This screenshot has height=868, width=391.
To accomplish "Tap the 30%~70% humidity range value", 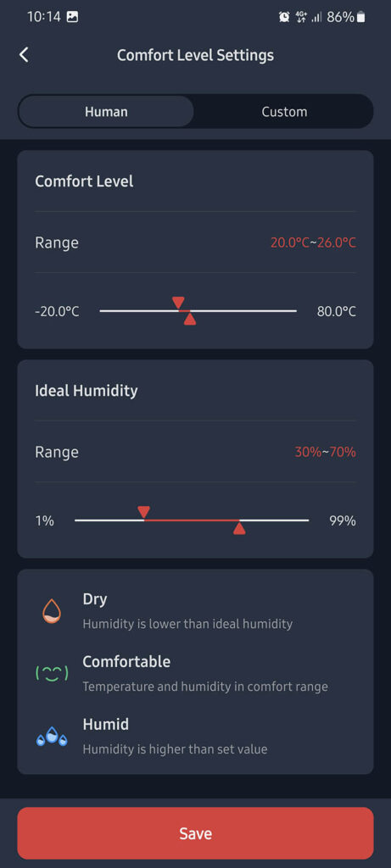I will coord(325,452).
